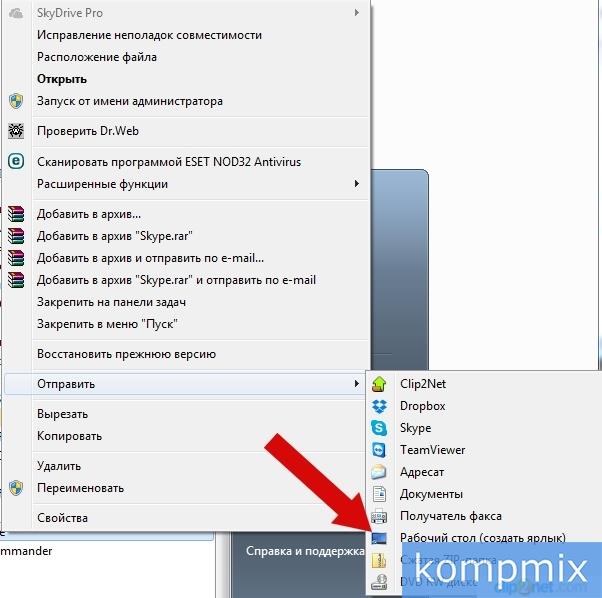Select the fax recipient icon
This screenshot has height=598, width=602.
pos(379,516)
